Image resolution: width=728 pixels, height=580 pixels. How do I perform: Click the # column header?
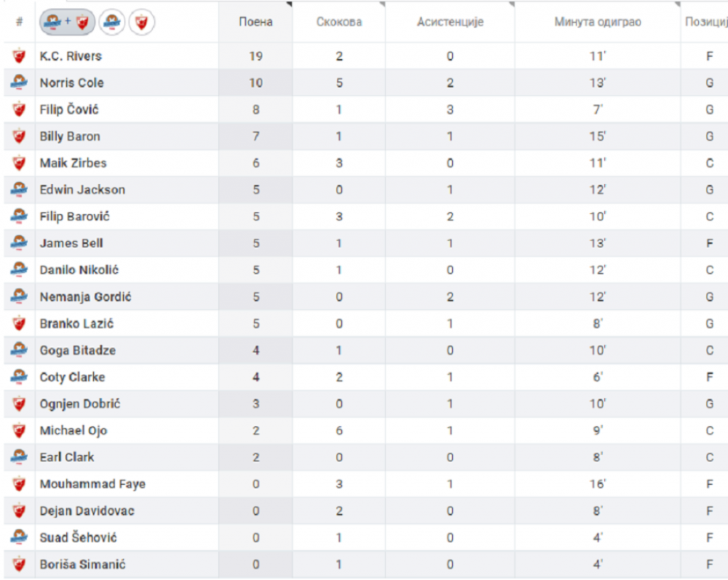click(x=18, y=22)
